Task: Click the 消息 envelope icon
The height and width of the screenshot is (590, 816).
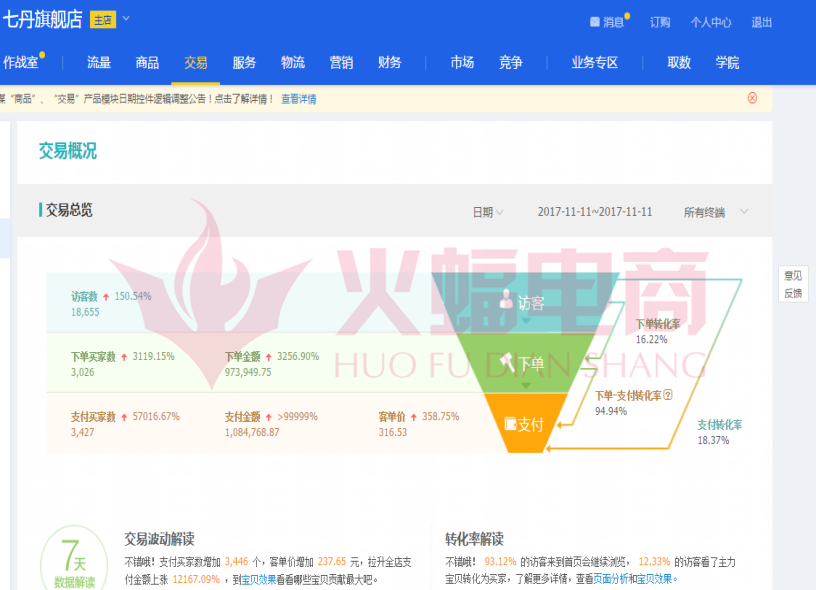Action: coord(594,22)
